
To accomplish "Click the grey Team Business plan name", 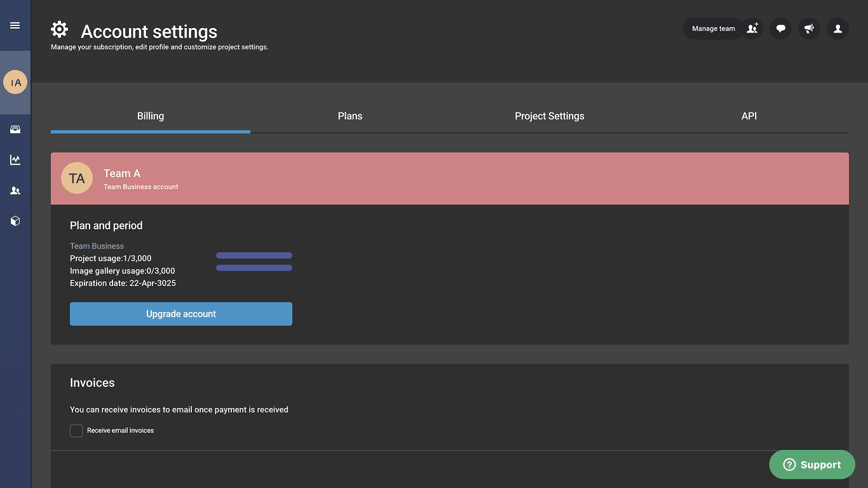I will click(97, 246).
